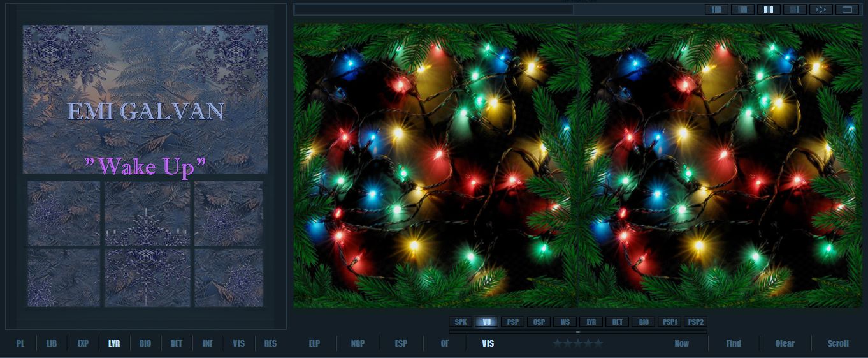Open the PL panel tab
Image resolution: width=868 pixels, height=358 pixels.
(x=20, y=343)
